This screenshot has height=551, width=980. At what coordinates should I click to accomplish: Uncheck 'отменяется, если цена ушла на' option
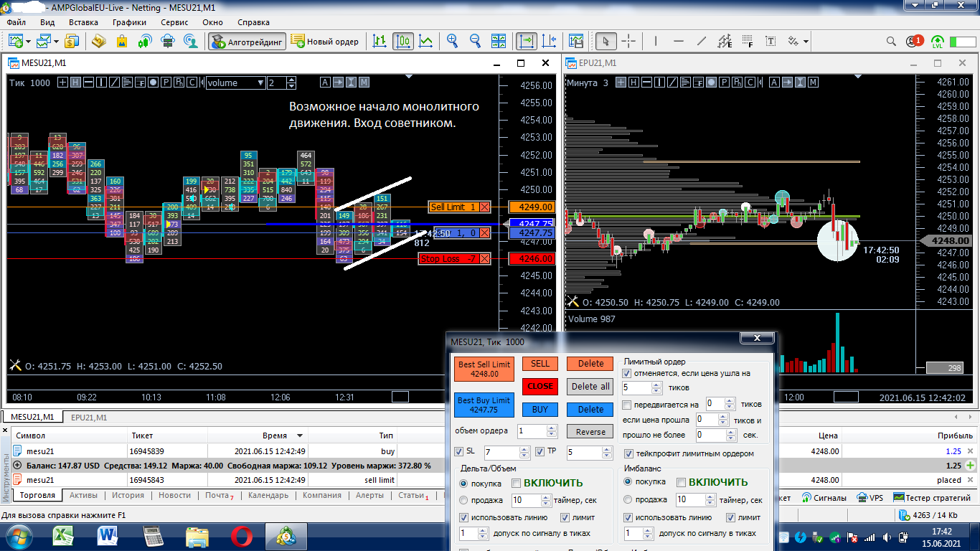coord(627,373)
